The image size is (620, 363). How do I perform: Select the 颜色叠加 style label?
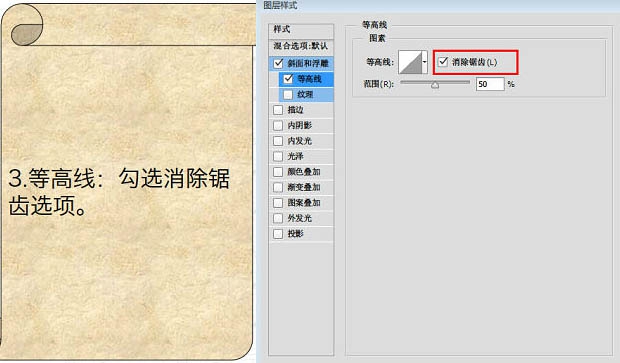(304, 172)
